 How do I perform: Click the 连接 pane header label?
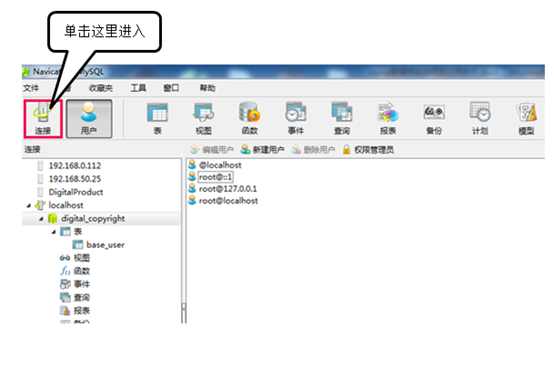coord(32,149)
